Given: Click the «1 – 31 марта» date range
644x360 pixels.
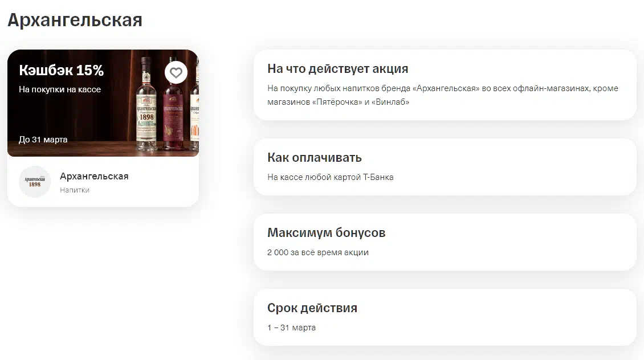Looking at the screenshot, I should click(291, 328).
